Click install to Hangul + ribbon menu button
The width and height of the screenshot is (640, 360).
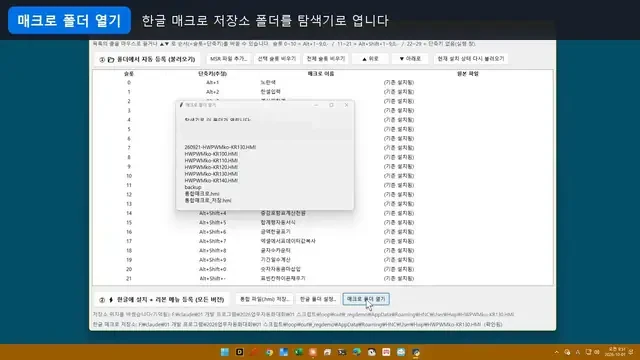coord(162,300)
